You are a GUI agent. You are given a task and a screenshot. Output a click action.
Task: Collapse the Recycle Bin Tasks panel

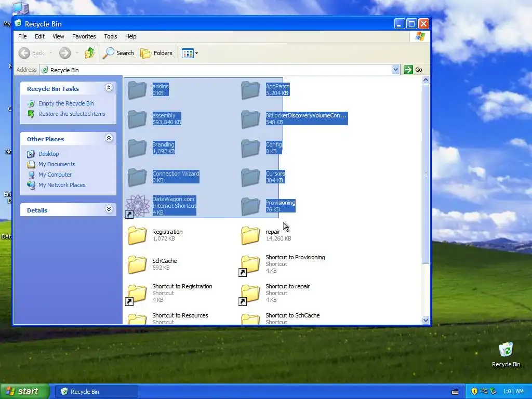(109, 88)
